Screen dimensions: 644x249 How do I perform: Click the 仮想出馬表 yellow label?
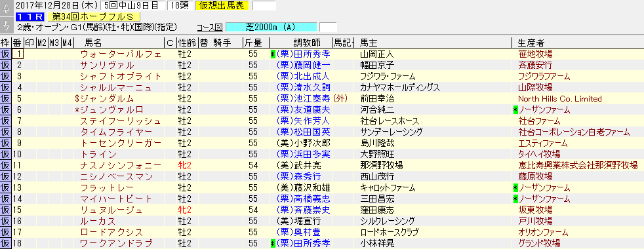222,6
